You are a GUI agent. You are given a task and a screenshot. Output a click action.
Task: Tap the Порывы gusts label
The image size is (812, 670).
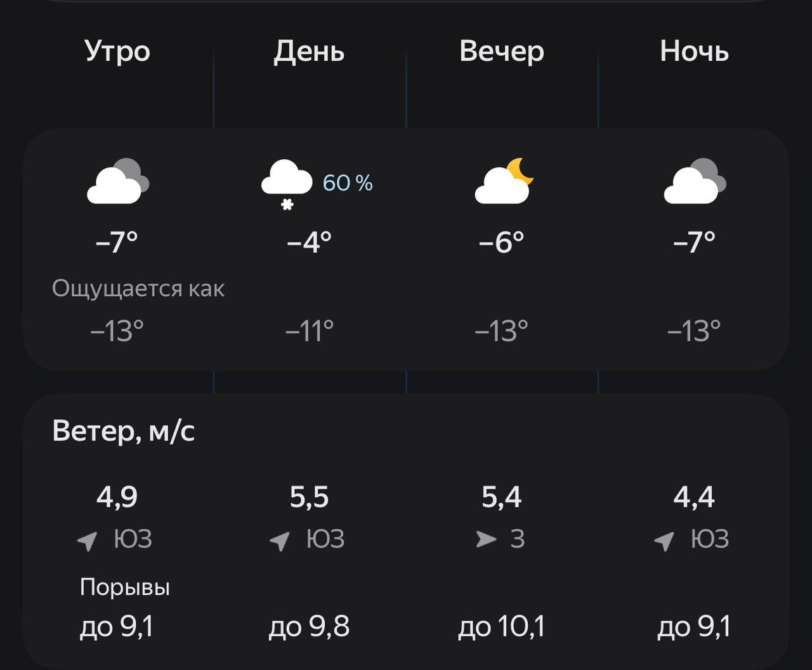(125, 588)
